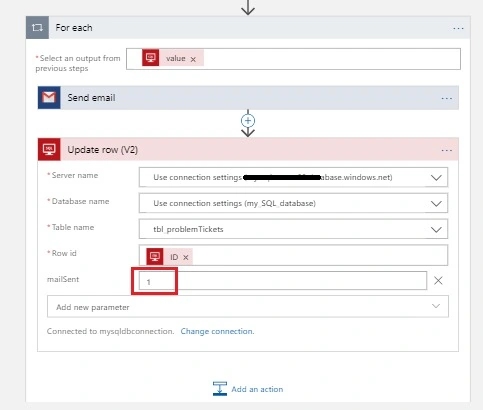Remove the value token via its x
This screenshot has height=410, width=483.
193,59
